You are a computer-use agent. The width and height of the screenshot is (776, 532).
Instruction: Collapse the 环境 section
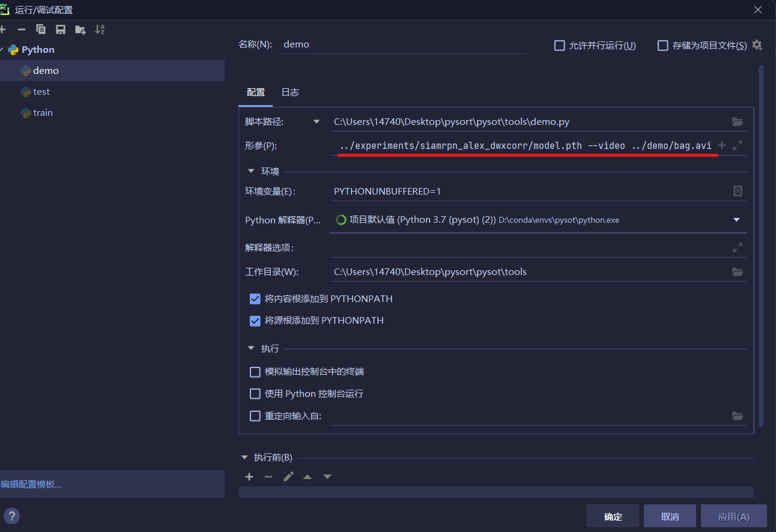click(x=251, y=171)
